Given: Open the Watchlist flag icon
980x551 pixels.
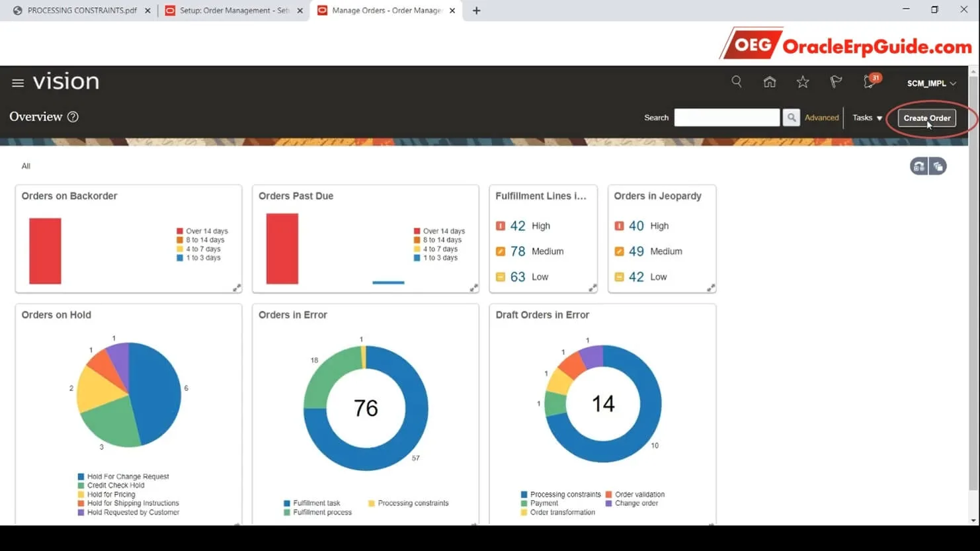Looking at the screenshot, I should 836,82.
